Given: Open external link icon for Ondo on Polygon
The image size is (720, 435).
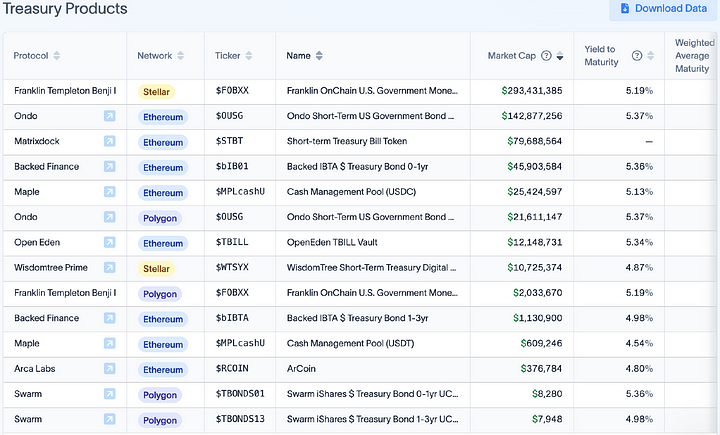Looking at the screenshot, I should coord(109,218).
